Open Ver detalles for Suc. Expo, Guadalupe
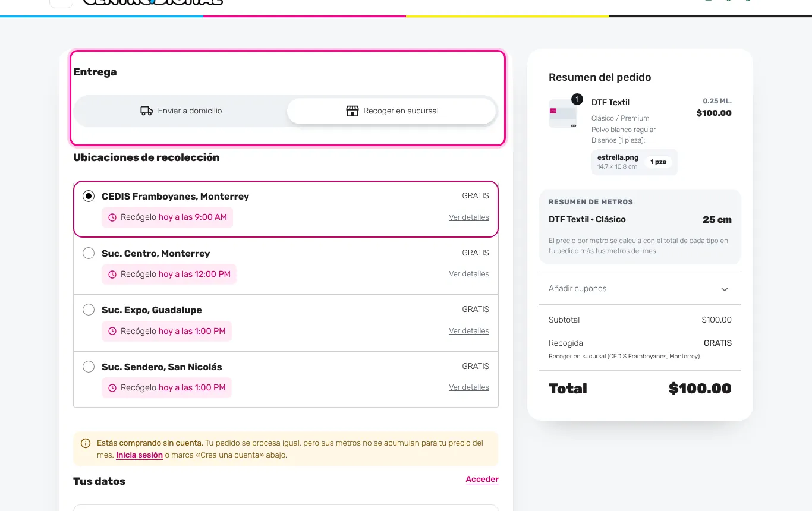The image size is (812, 511). (469, 331)
